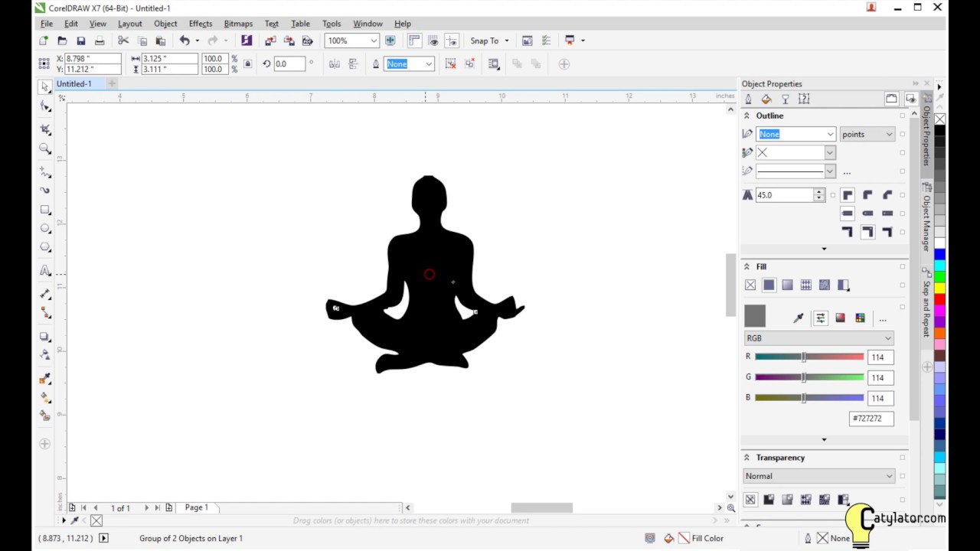Viewport: 980px width, 551px height.
Task: Select the Transparency tool in toolbox
Action: [45, 355]
